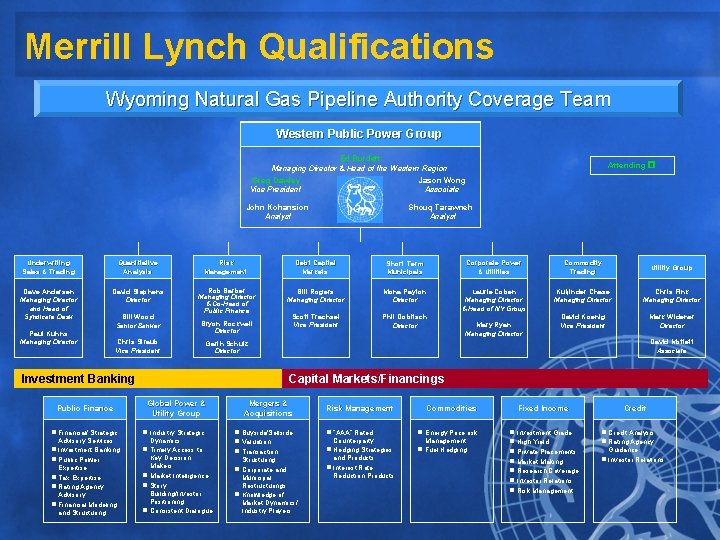Select the Hedging Strategies and Products bullet
Screen dimensions: 720x540
tap(359, 454)
